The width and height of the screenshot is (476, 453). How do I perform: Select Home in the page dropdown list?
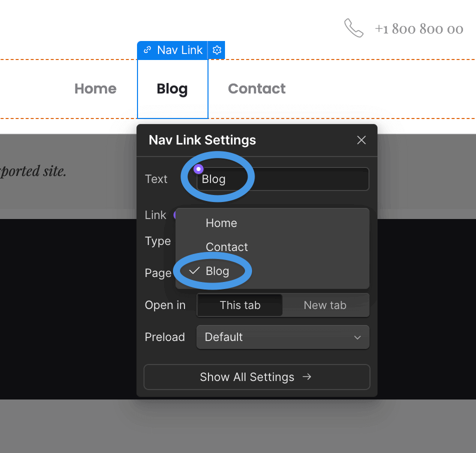pyautogui.click(x=272, y=223)
